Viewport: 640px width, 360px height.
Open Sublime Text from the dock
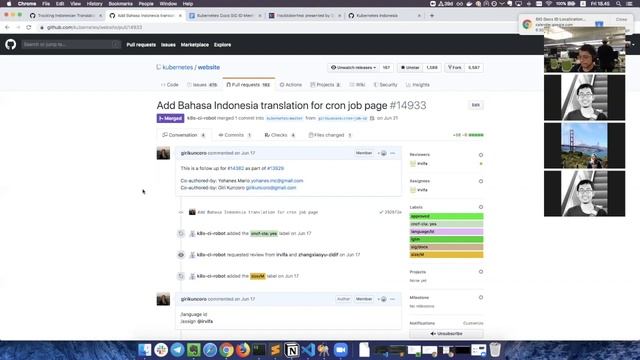point(276,350)
